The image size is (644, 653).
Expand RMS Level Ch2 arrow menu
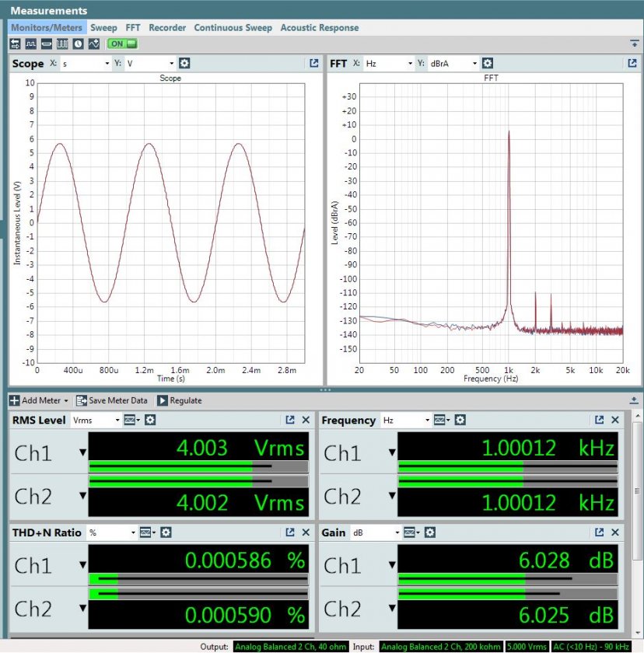[x=82, y=496]
